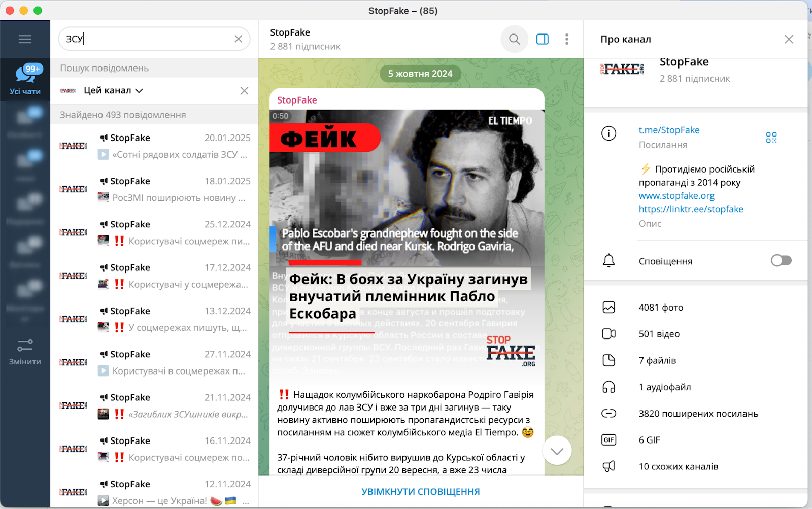Viewport: 812px width, 509px height.
Task: Open search result dated 16.11.2024
Action: pyautogui.click(x=154, y=449)
